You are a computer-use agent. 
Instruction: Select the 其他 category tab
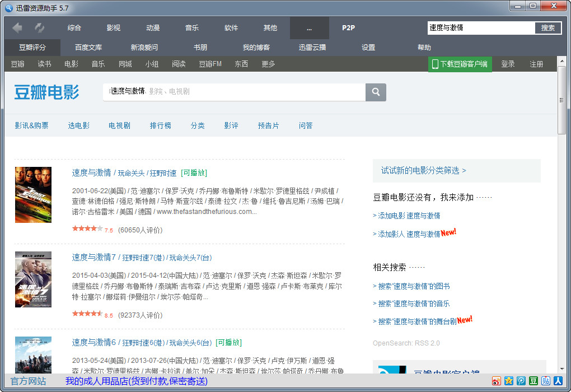pos(270,27)
